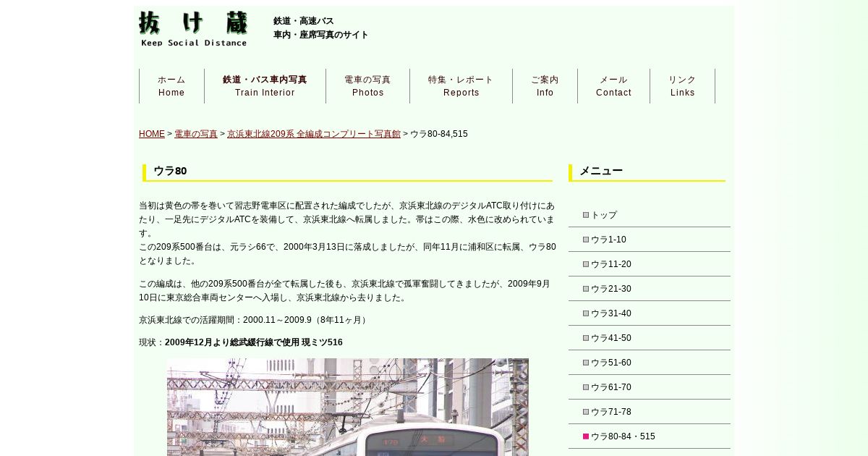Click the 電車の写真 breadcrumb link
The image size is (868, 456).
[x=196, y=134]
